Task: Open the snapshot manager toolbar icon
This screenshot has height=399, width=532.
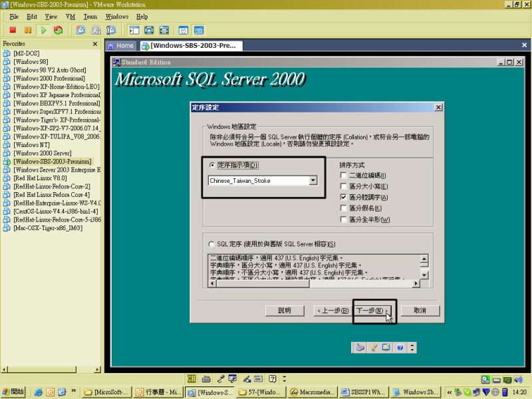Action: [111, 30]
